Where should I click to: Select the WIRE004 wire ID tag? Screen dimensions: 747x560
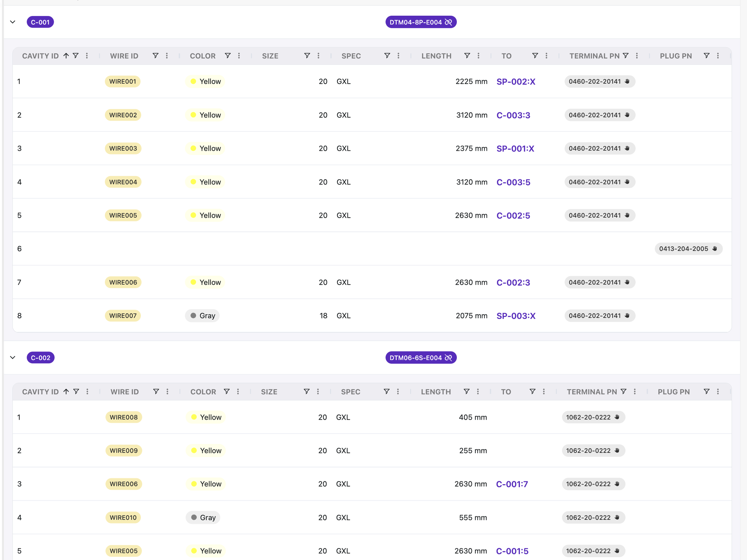click(x=123, y=182)
